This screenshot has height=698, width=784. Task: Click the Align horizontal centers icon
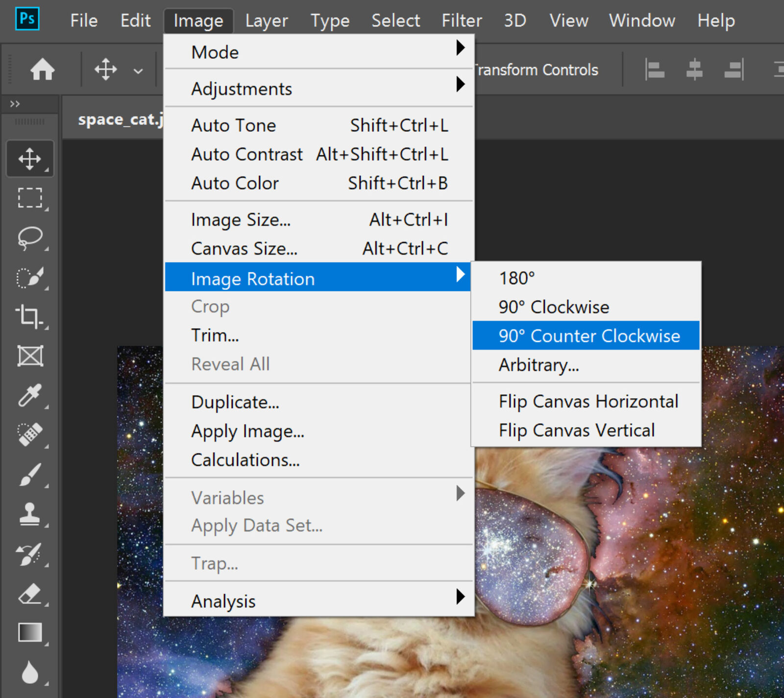[694, 69]
